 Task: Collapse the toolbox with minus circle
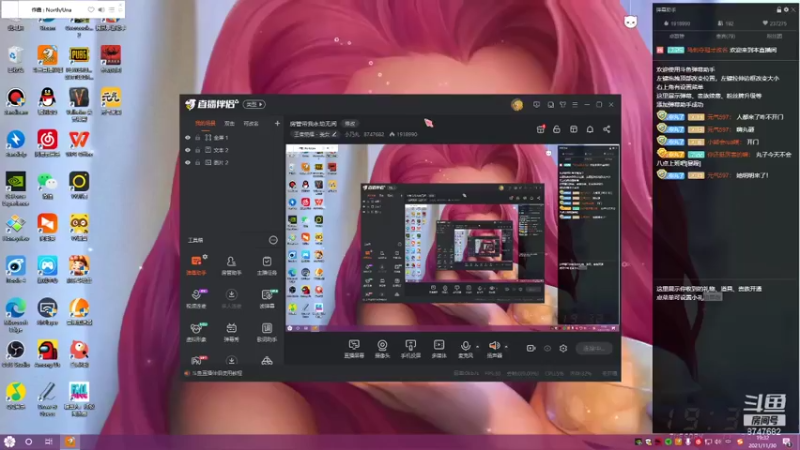(273, 240)
